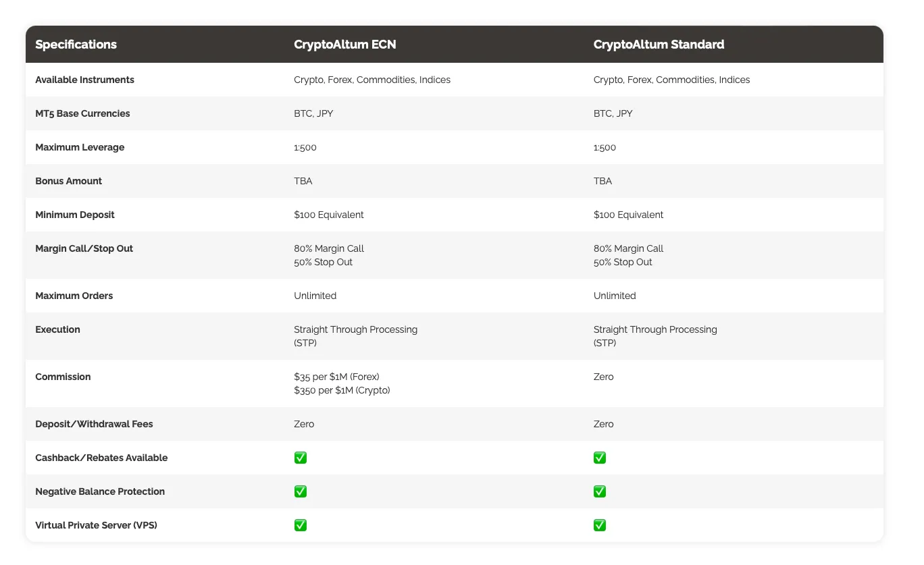Click the Margin Call/Stop Out row label
924x565 pixels.
click(84, 248)
